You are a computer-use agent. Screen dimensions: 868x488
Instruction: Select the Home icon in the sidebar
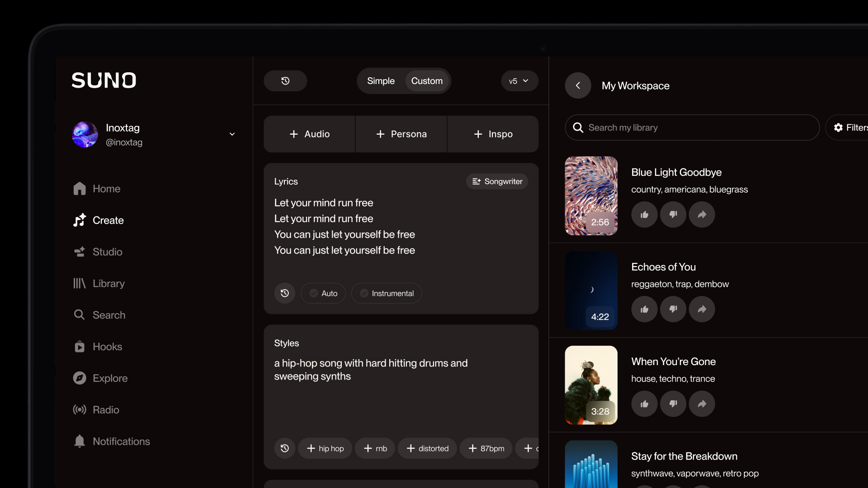(x=80, y=188)
